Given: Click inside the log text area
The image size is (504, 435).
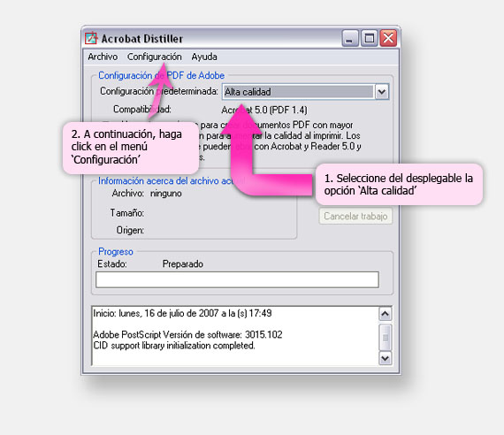Looking at the screenshot, I should (x=235, y=336).
